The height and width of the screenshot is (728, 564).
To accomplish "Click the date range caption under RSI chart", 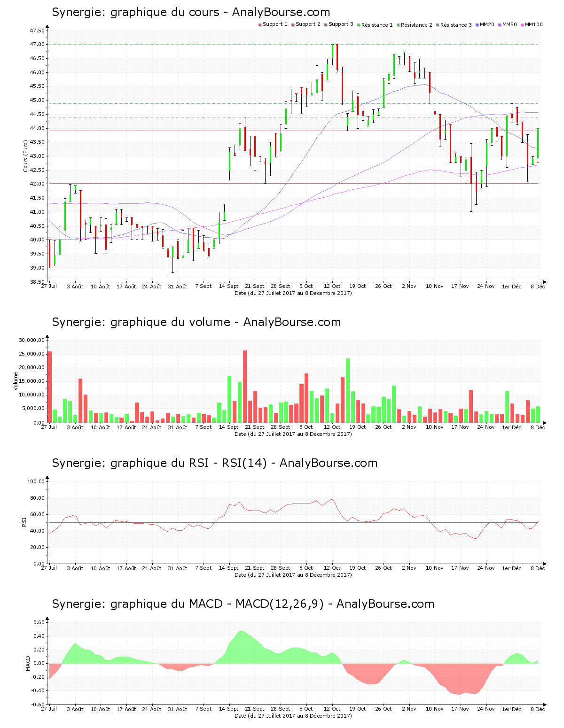I will tap(293, 575).
